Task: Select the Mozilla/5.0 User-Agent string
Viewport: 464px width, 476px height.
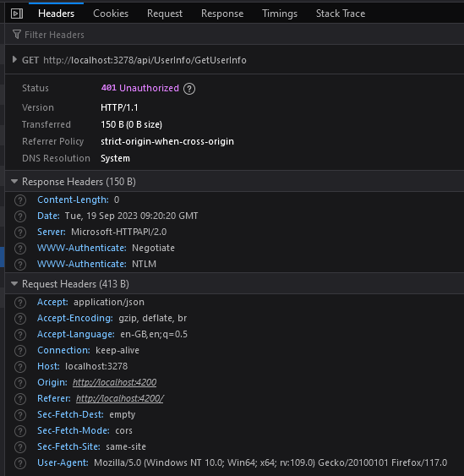Action: click(270, 463)
